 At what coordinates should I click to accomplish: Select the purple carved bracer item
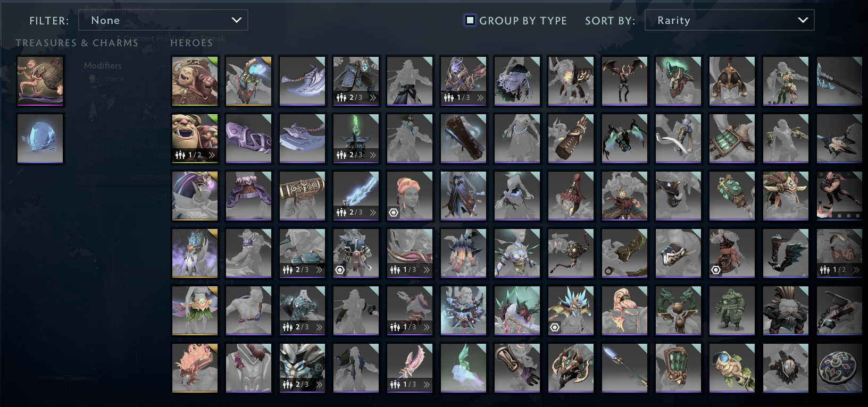(x=248, y=139)
